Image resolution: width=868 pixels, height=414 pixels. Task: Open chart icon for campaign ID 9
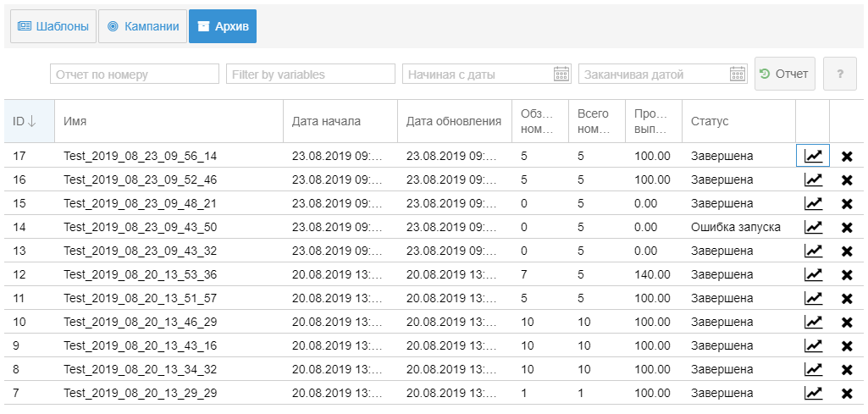(813, 345)
